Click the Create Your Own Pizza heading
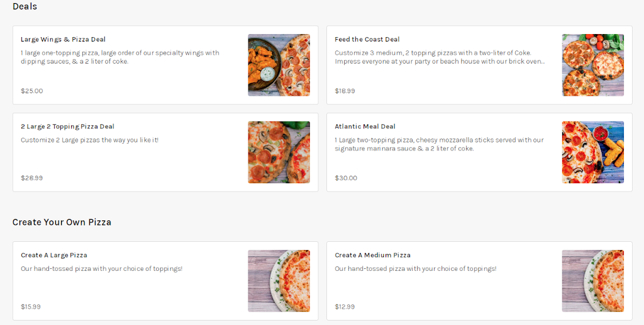 click(x=62, y=222)
